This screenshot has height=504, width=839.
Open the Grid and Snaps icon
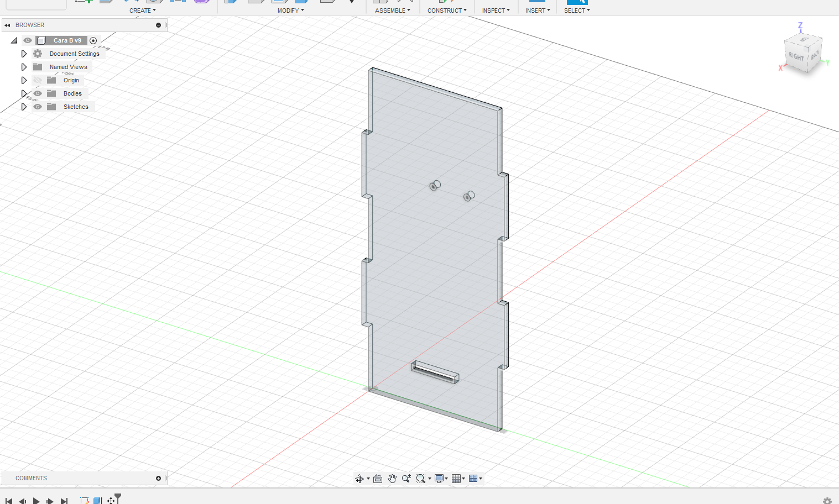(x=456, y=479)
